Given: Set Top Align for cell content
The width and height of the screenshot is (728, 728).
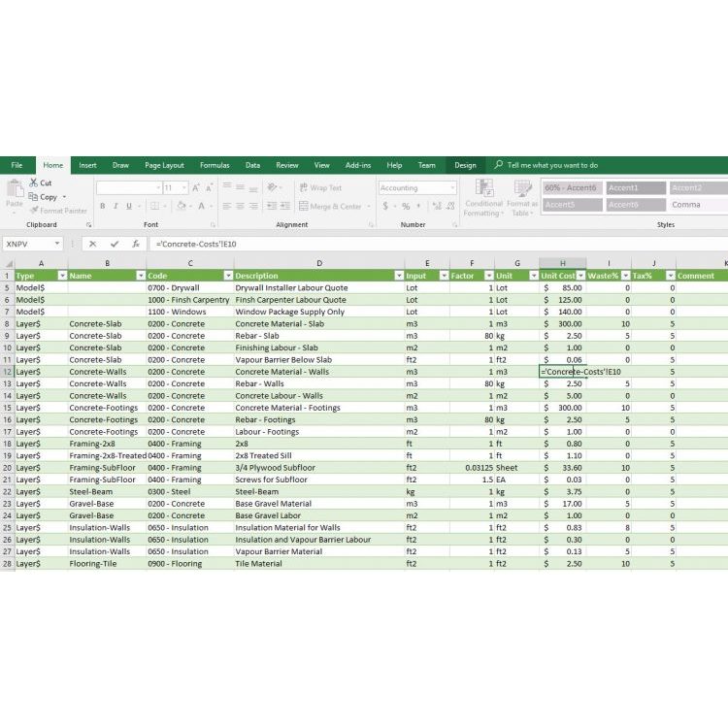Looking at the screenshot, I should (x=227, y=187).
